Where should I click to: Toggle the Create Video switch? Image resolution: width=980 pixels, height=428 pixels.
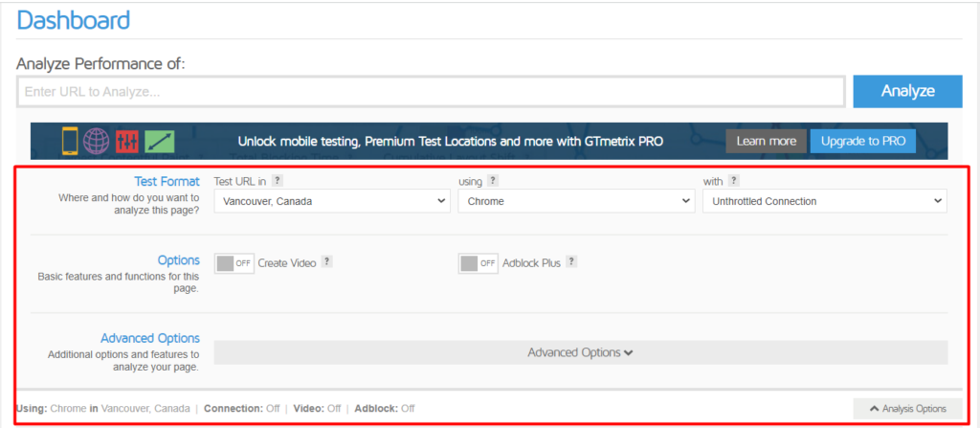coord(234,263)
